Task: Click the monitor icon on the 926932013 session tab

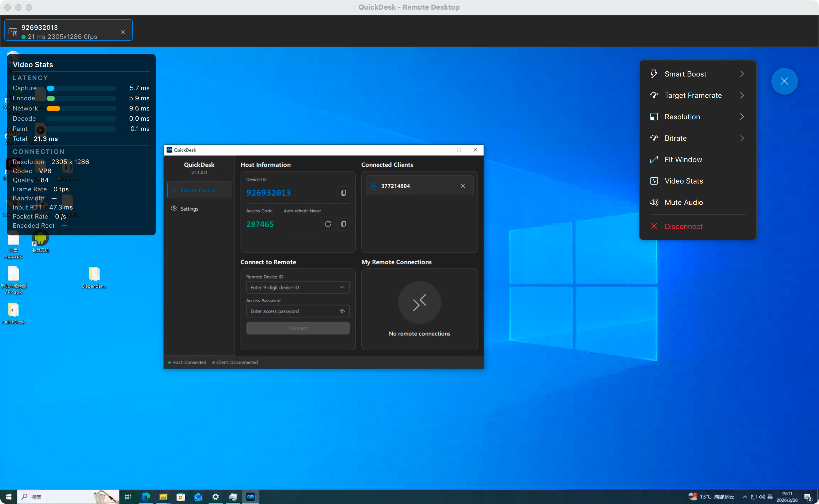Action: click(13, 32)
